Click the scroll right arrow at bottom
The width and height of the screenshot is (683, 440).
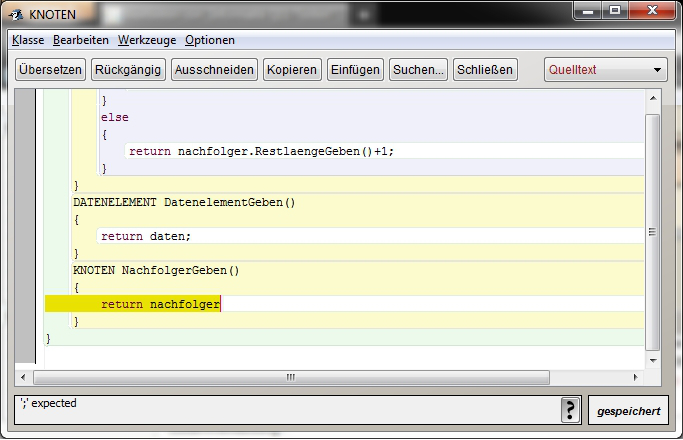(637, 378)
